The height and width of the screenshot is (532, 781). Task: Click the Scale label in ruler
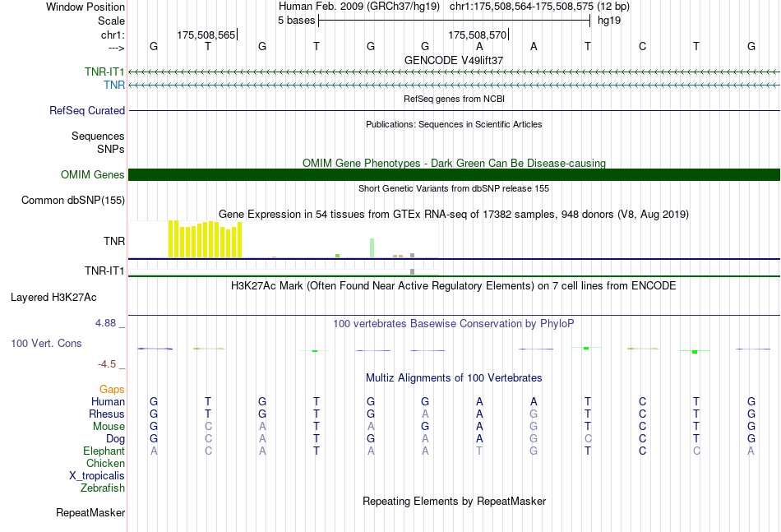[111, 21]
